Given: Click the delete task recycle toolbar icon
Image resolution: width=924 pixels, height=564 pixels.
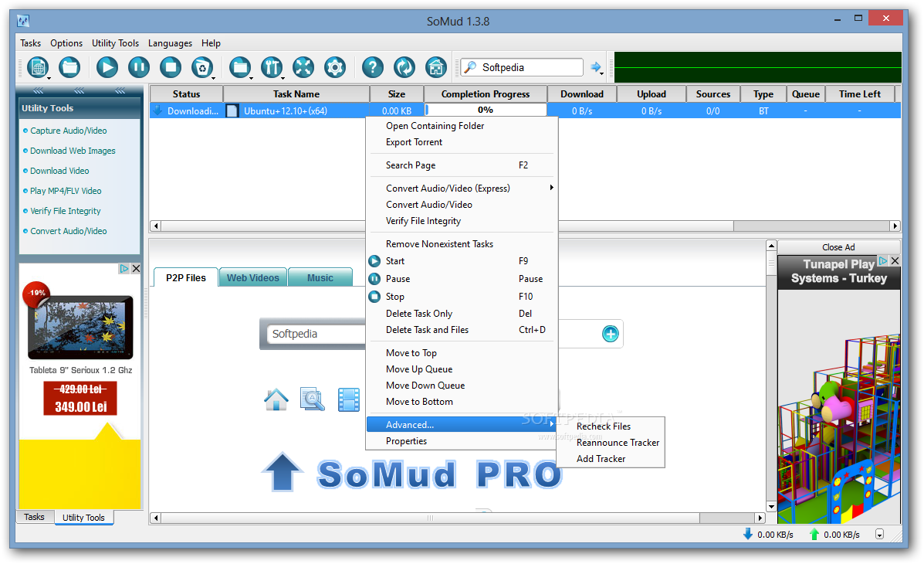Looking at the screenshot, I should coord(202,67).
